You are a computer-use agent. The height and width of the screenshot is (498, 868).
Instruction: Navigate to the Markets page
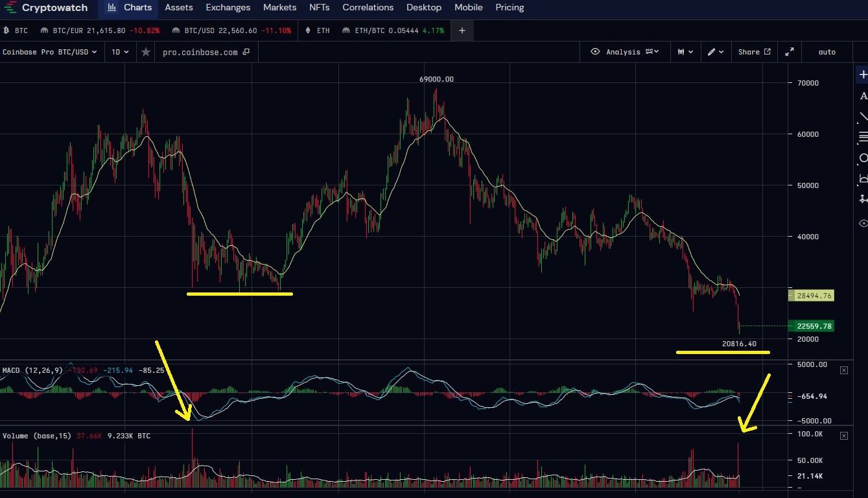click(x=280, y=8)
